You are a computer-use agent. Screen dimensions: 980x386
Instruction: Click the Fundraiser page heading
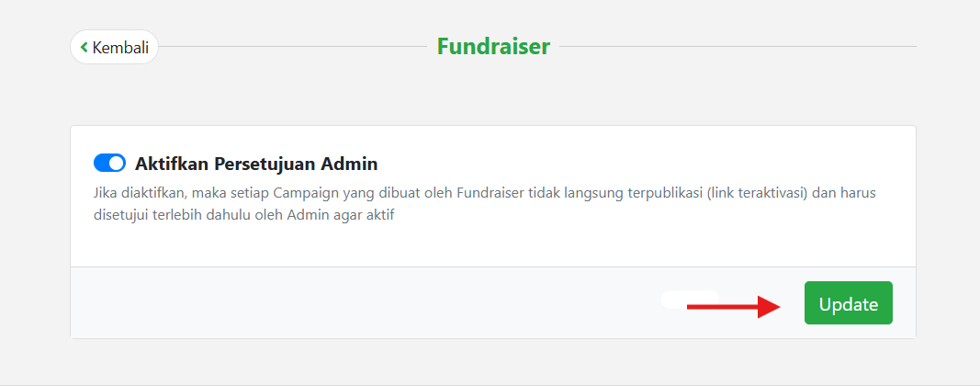tap(493, 46)
